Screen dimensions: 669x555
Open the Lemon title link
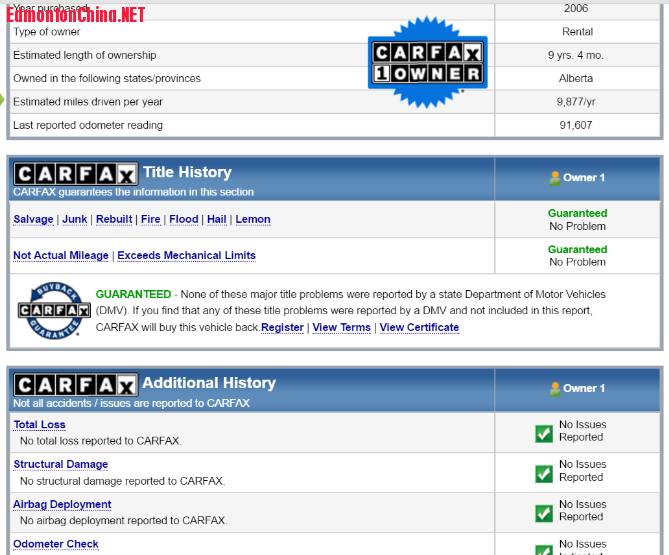coord(253,219)
